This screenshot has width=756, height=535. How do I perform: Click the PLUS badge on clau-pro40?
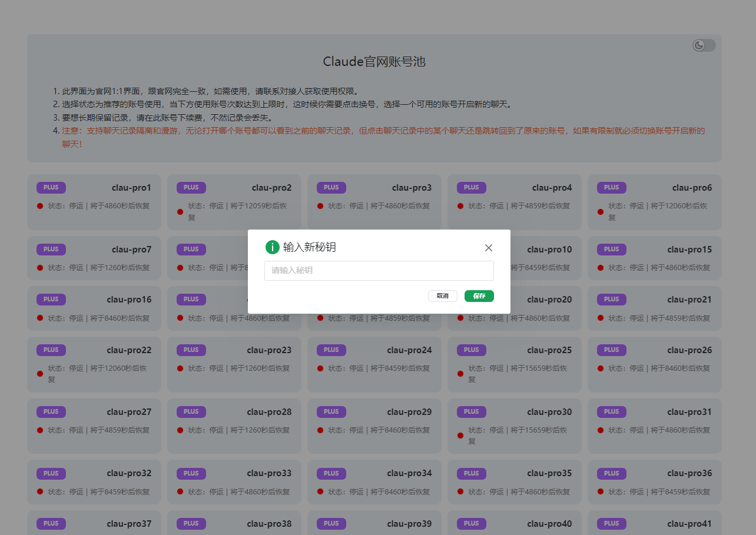click(472, 524)
